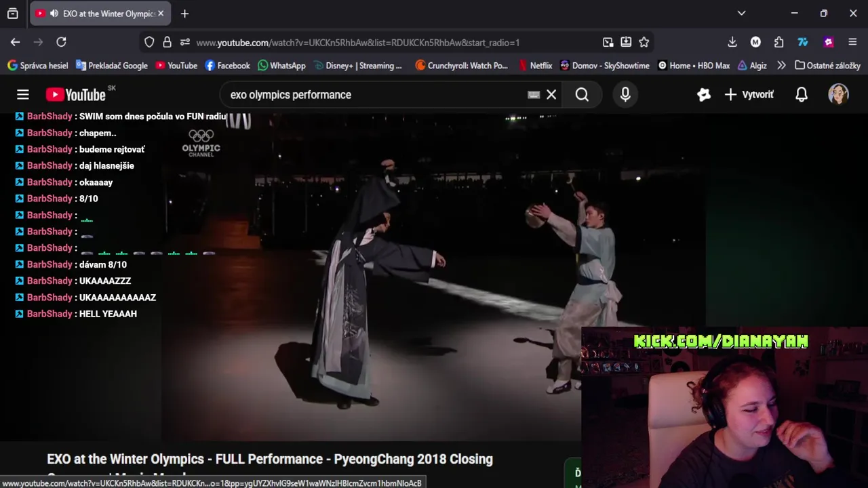Open the Prekladač Google bookmark

pyautogui.click(x=112, y=66)
